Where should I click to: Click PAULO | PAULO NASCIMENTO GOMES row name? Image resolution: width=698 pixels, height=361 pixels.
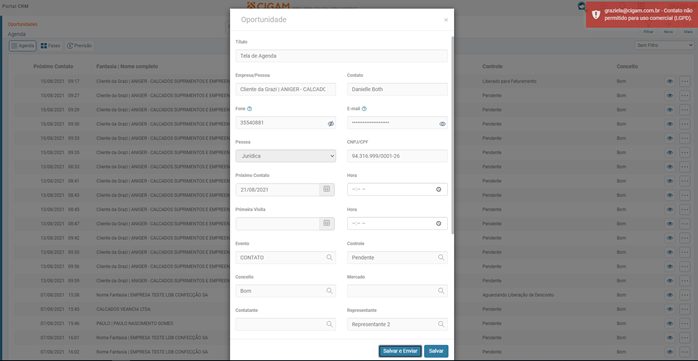(134, 324)
